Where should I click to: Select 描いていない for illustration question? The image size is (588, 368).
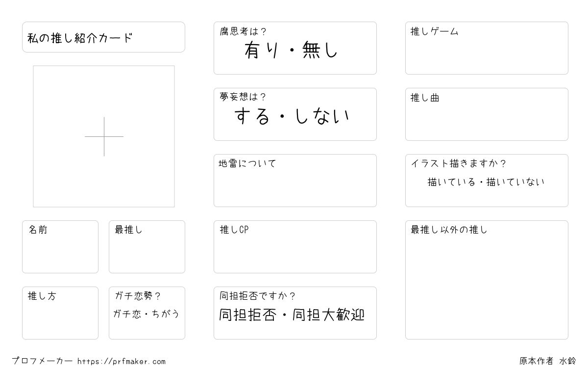point(515,182)
